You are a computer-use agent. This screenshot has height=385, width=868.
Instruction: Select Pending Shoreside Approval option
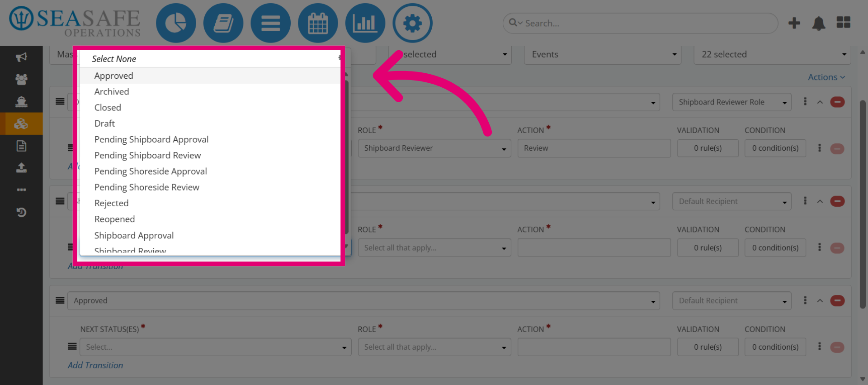[x=210, y=171]
